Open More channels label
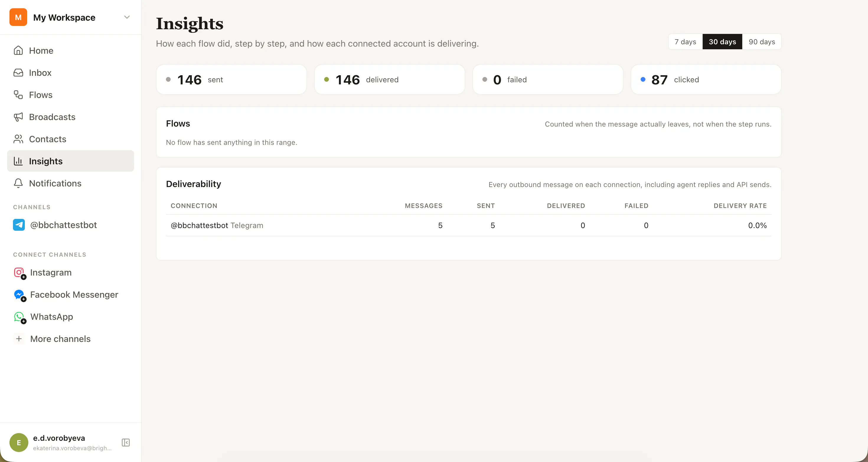The height and width of the screenshot is (462, 868). 60,339
